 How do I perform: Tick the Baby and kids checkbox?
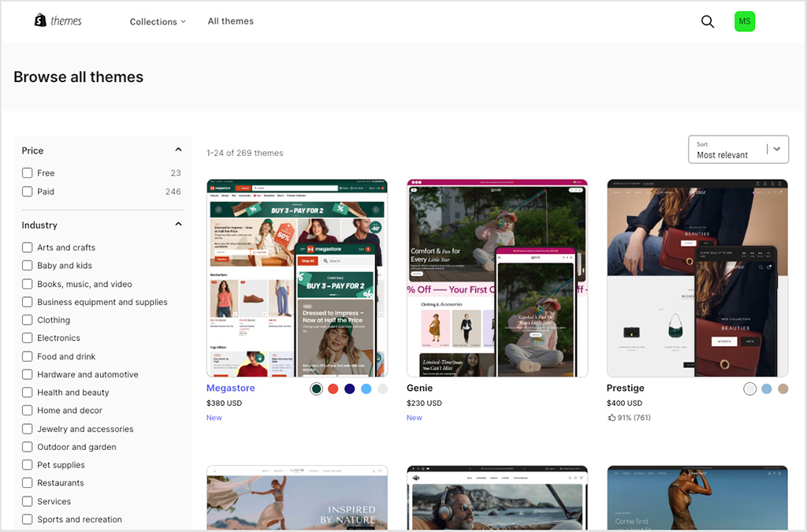(28, 266)
